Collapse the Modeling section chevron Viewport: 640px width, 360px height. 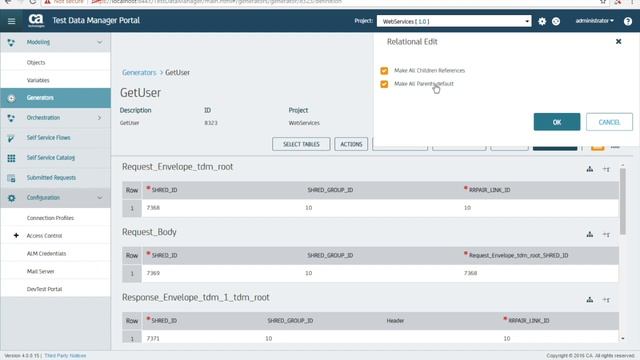(x=100, y=42)
